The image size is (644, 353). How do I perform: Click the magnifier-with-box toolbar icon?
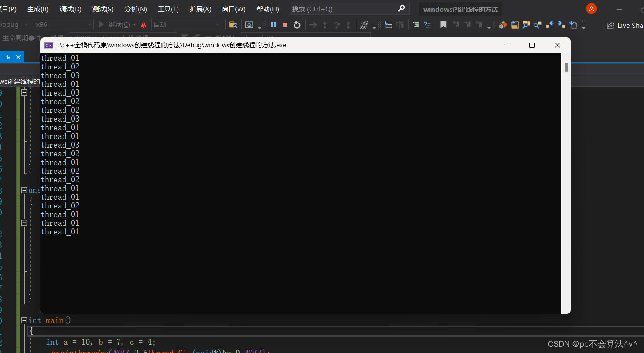pos(538,25)
